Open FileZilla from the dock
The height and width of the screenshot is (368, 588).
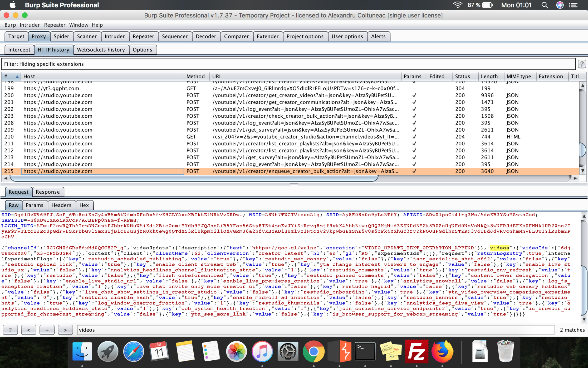tap(416, 351)
